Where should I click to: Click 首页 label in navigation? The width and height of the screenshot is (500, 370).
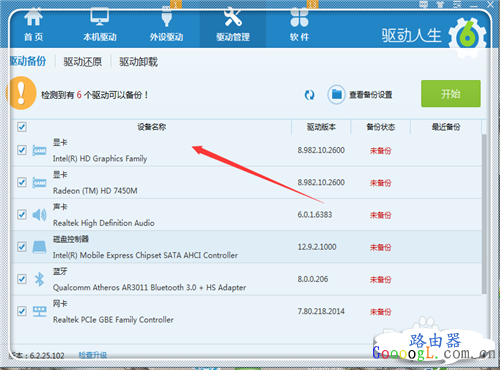tap(33, 37)
